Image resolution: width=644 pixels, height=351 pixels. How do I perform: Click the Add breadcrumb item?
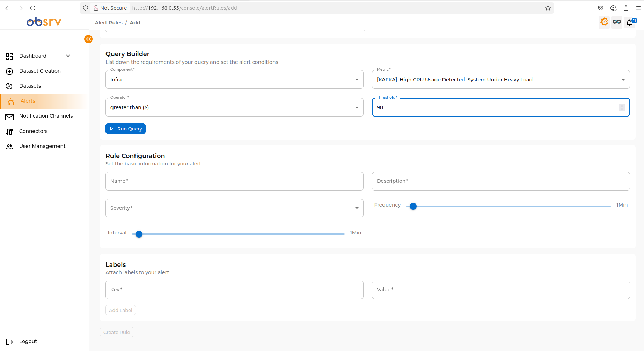135,23
